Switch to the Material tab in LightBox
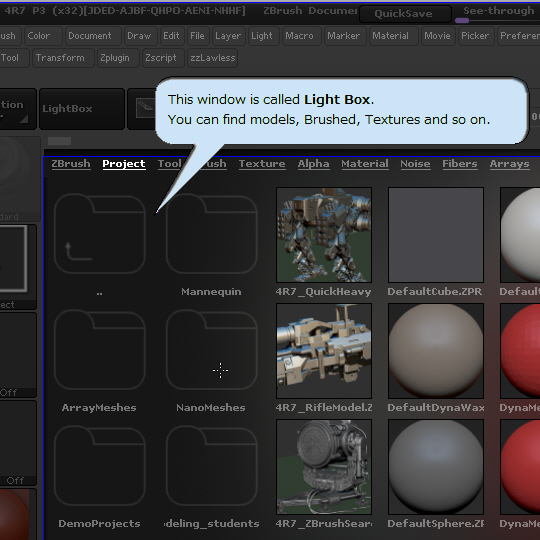The height and width of the screenshot is (540, 540). tap(365, 164)
